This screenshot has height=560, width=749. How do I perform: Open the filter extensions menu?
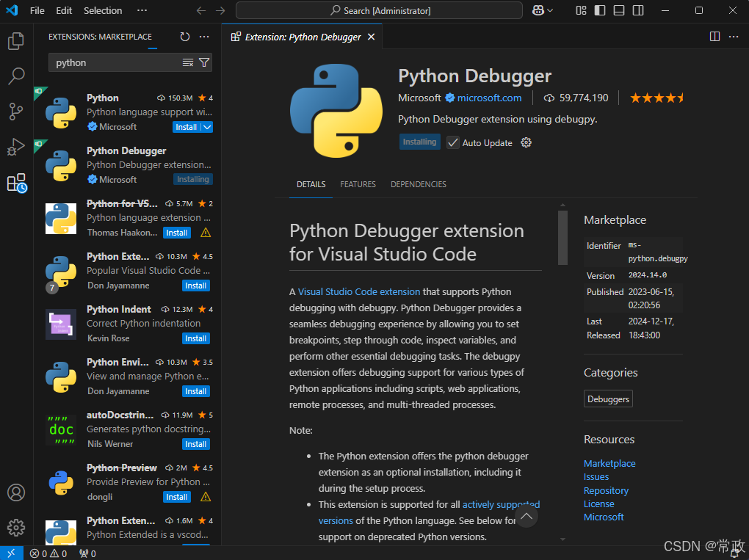(204, 62)
